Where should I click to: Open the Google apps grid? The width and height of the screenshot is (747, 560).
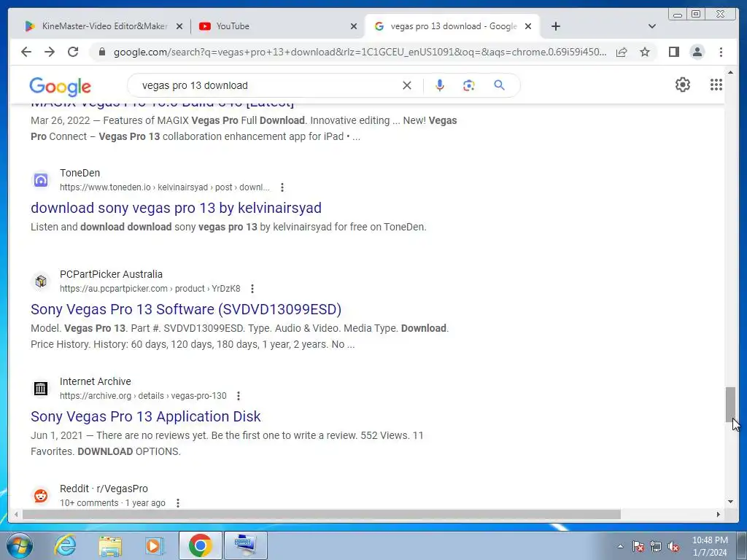pyautogui.click(x=716, y=85)
